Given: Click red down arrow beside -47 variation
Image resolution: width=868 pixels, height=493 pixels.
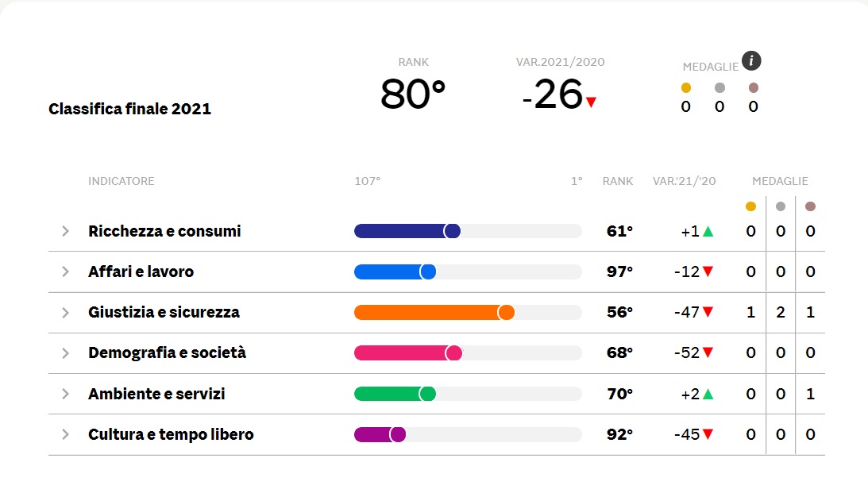Looking at the screenshot, I should (x=708, y=312).
